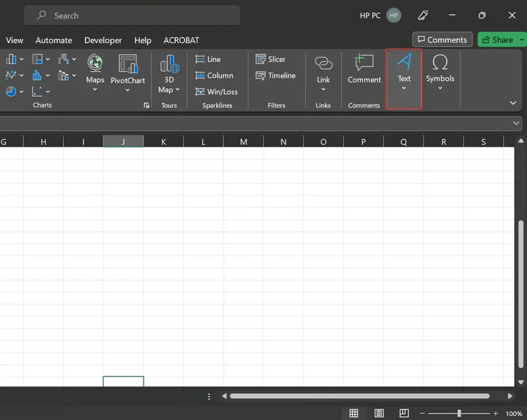Open the Comments pane button
The image size is (527, 420).
[x=442, y=39]
